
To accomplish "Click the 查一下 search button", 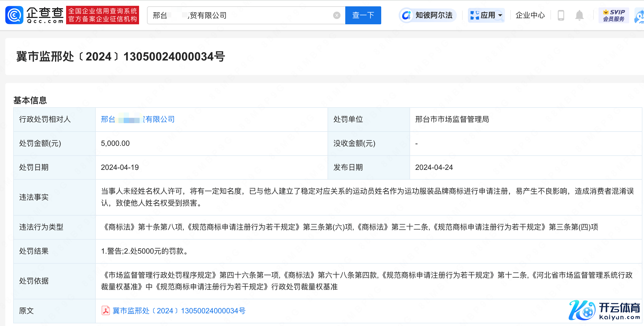I will [363, 15].
